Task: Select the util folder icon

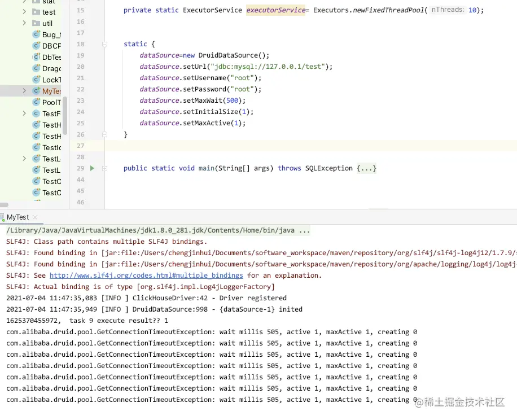Action: click(x=36, y=23)
